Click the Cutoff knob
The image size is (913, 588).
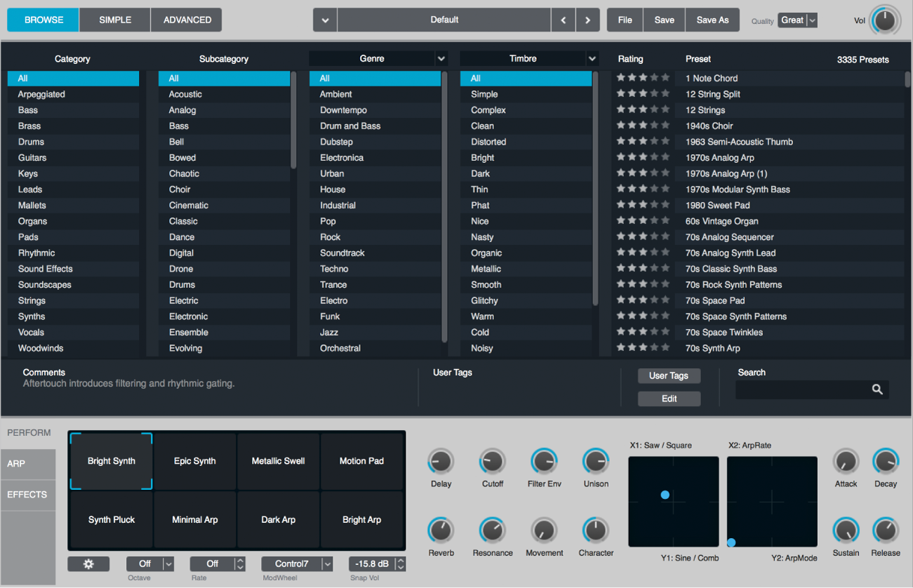pos(492,462)
